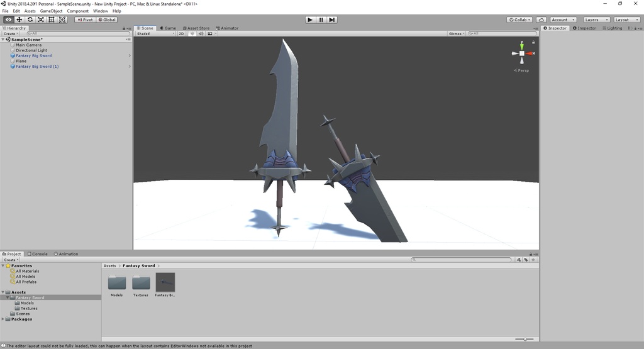This screenshot has width=644, height=349.
Task: Click the red X axis of scene gizmo
Action: [x=530, y=53]
